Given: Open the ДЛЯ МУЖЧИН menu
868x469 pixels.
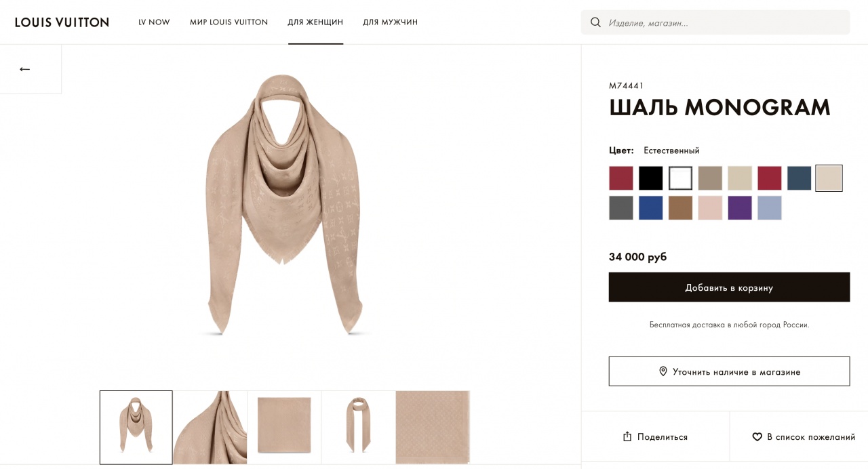Looking at the screenshot, I should pyautogui.click(x=390, y=22).
